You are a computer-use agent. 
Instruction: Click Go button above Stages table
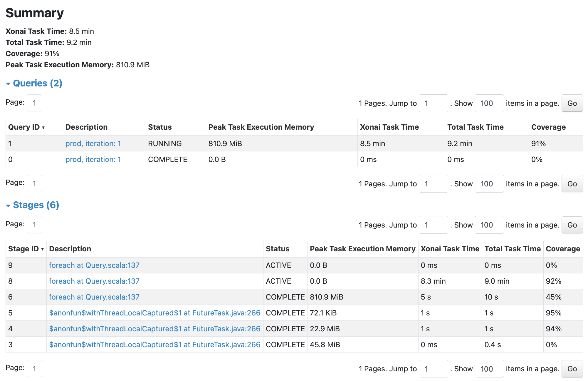[572, 225]
